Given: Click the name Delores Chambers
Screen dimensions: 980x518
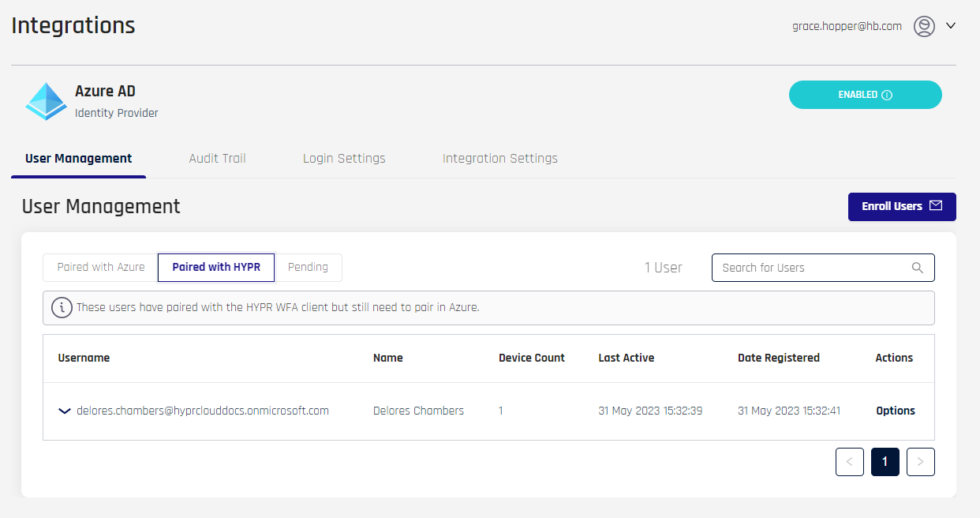Looking at the screenshot, I should tap(418, 411).
